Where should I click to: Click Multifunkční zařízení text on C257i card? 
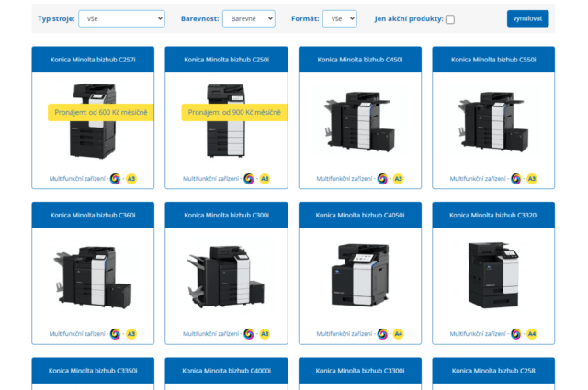point(77,179)
